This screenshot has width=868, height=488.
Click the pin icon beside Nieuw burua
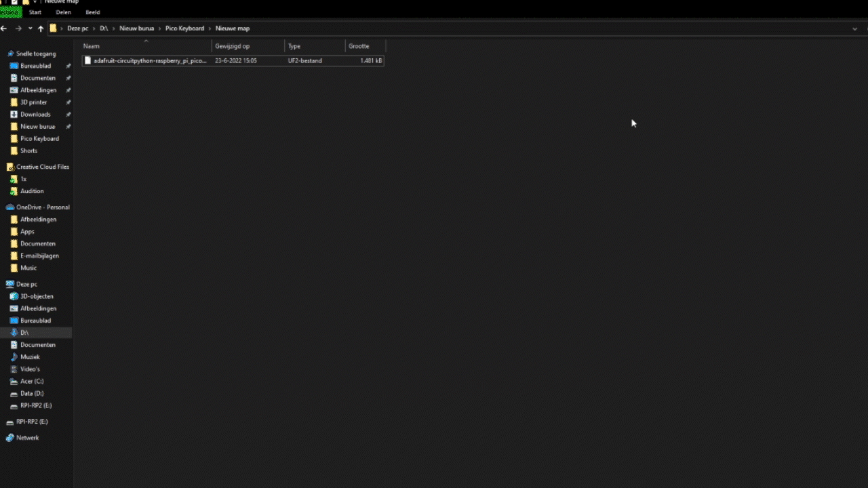coord(68,127)
